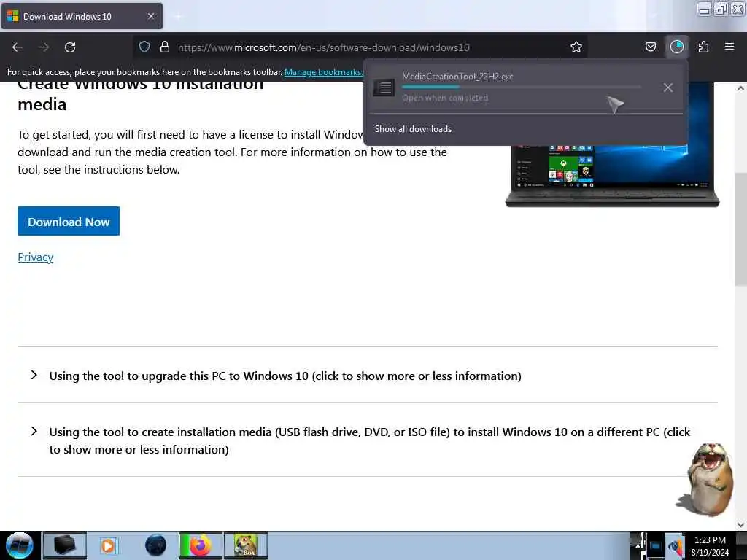Click the laughing hamster desktop mascot

click(x=705, y=480)
